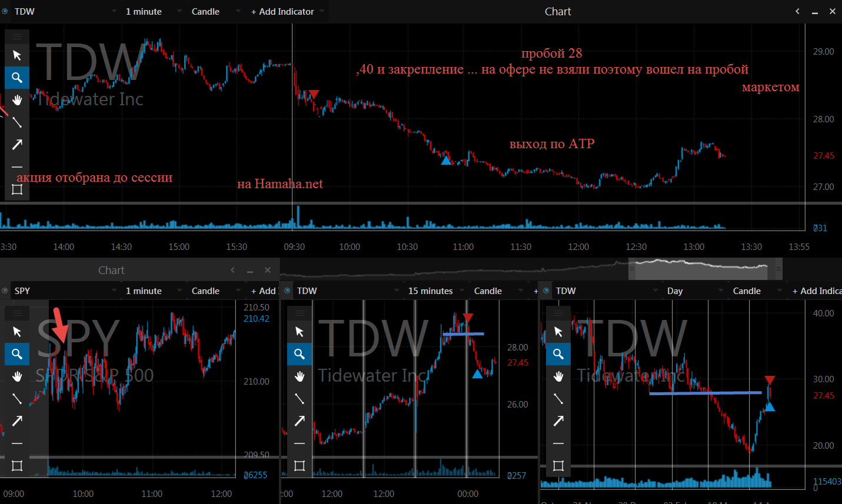Select the zoom tool in the SPY chart
This screenshot has height=504, width=842.
coord(17,354)
